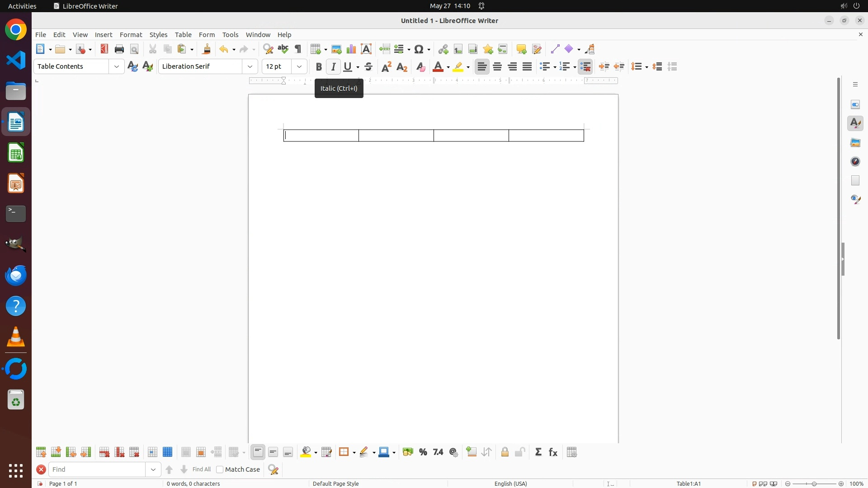Click the Superscript icon
Screen dimensions: 868x488
387,67
